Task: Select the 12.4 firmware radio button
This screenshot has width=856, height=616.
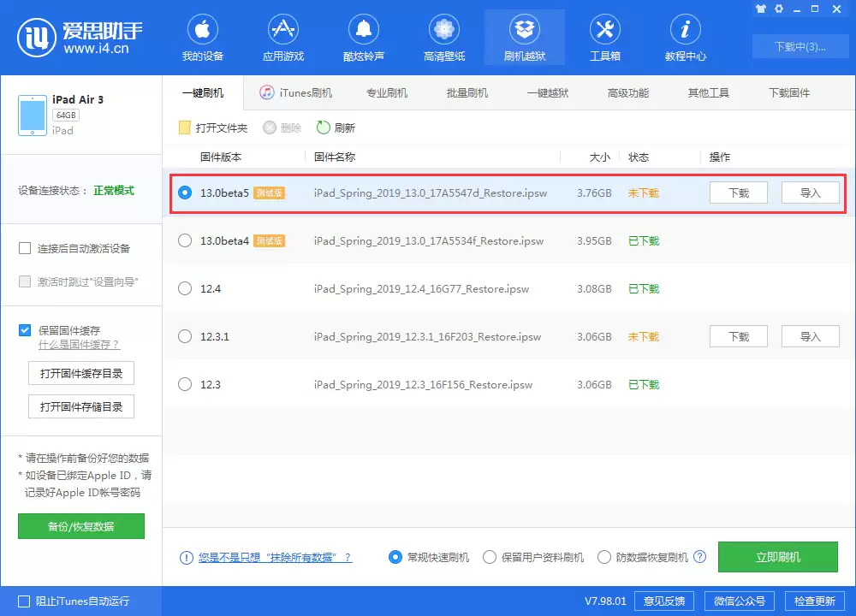Action: coord(185,288)
